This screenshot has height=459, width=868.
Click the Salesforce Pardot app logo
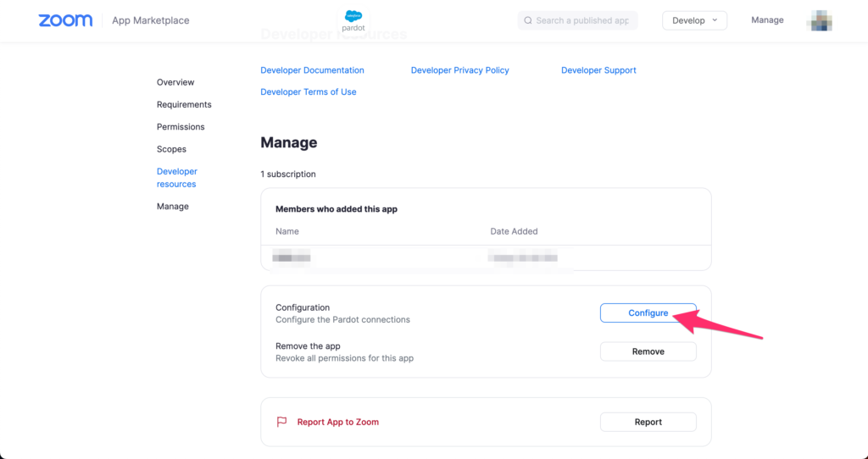tap(353, 21)
